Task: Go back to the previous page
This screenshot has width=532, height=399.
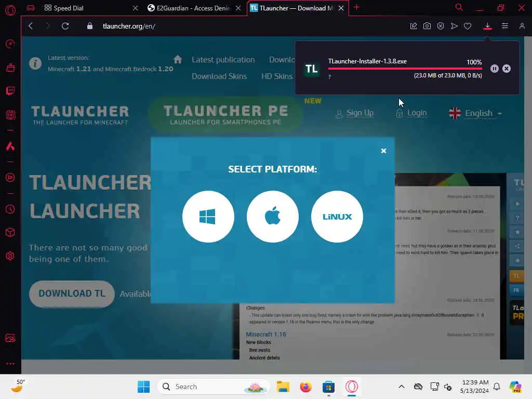Action: [31, 26]
